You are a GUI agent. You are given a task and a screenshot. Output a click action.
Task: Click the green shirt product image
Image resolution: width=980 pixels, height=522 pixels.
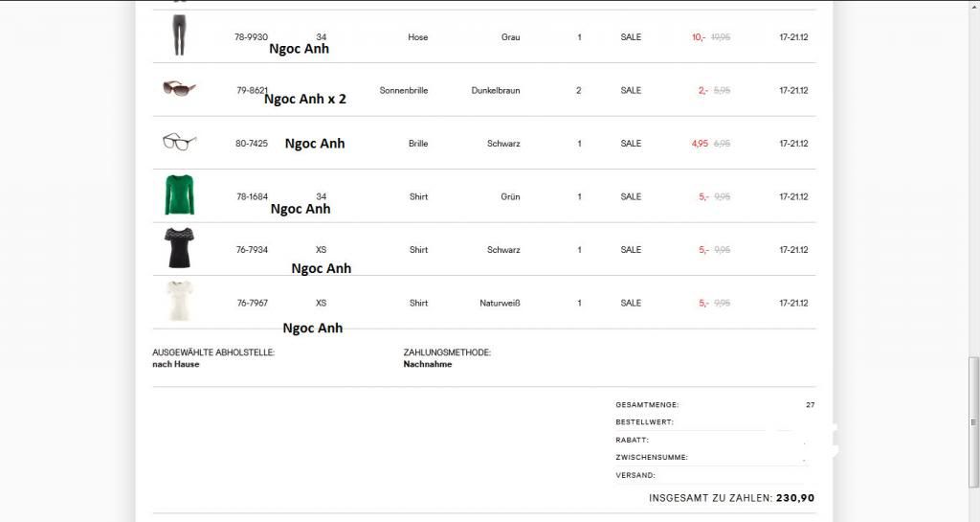click(179, 195)
